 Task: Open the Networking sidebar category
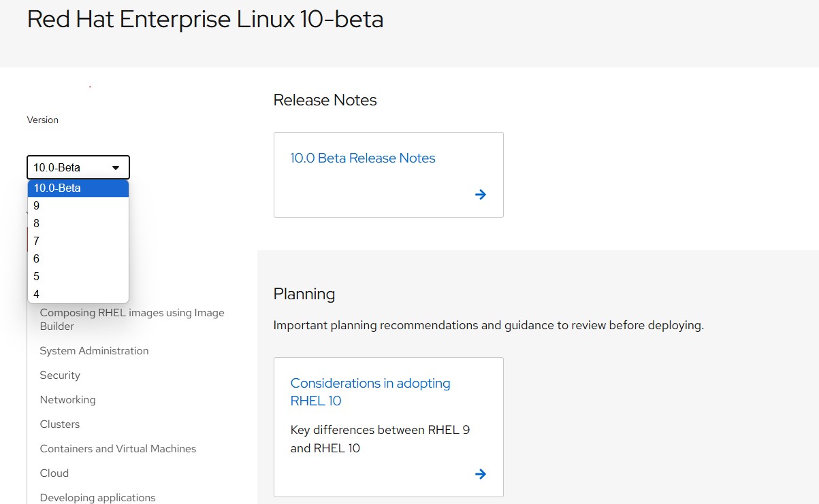coord(67,400)
